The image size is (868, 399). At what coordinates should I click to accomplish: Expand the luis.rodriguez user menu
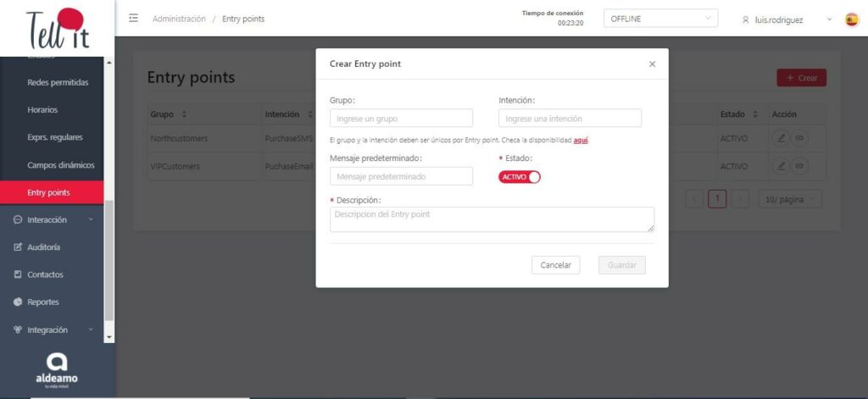click(786, 19)
